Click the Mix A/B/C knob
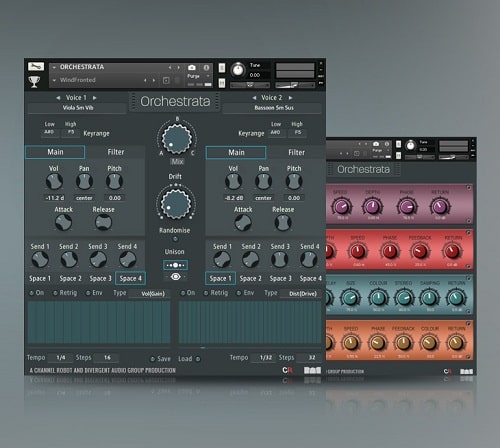 pyautogui.click(x=177, y=138)
